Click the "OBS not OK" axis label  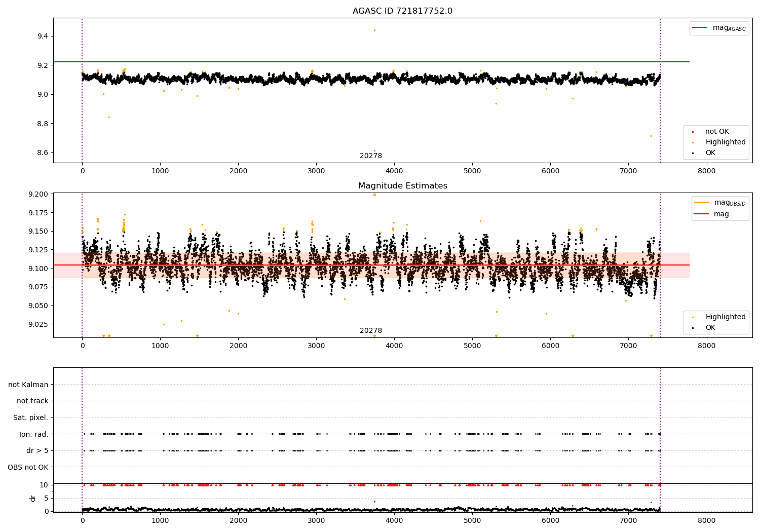pos(28,467)
